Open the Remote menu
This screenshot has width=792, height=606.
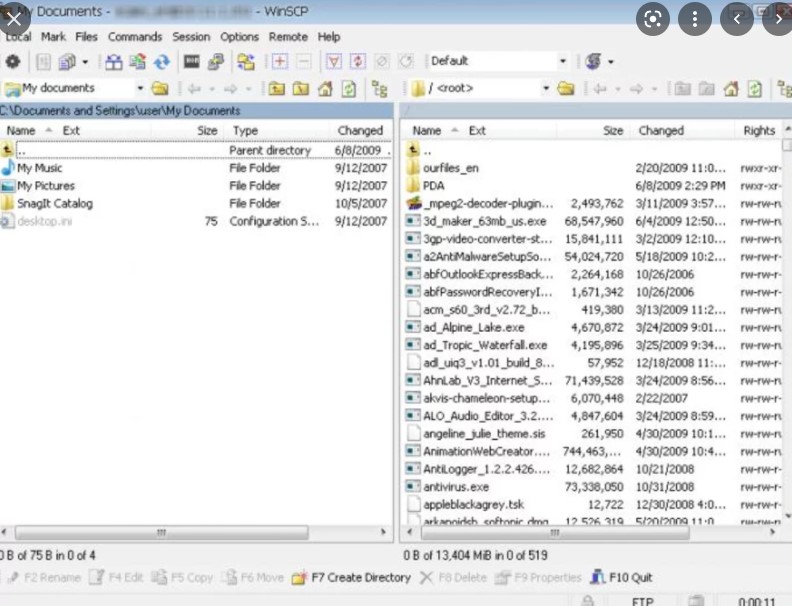point(288,37)
